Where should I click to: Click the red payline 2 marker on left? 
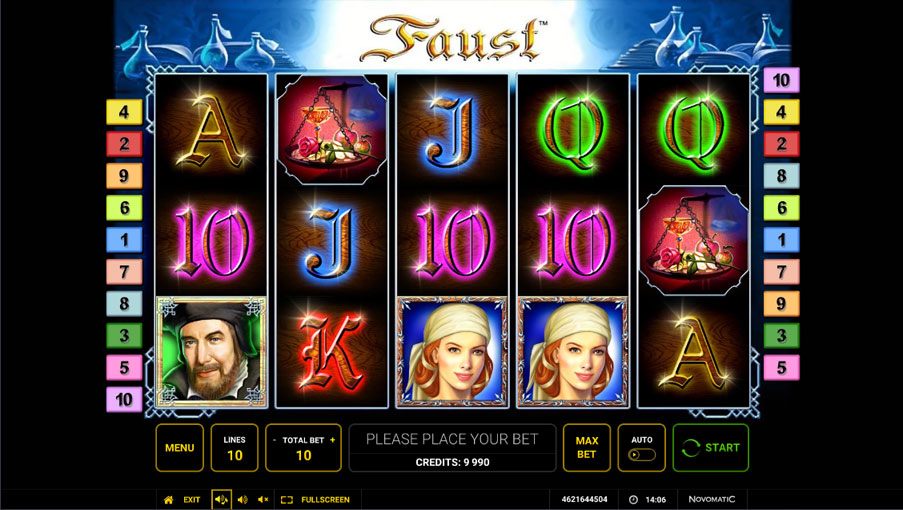[124, 144]
